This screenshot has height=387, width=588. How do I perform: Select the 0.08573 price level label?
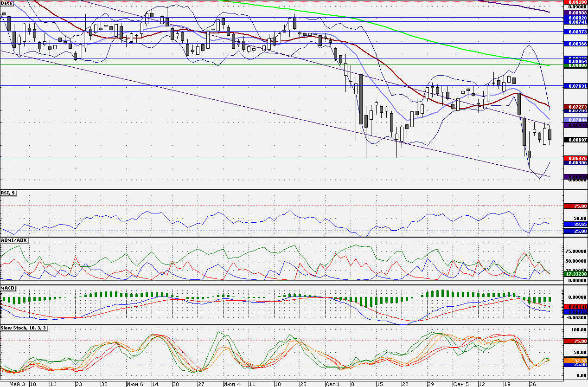coord(575,32)
